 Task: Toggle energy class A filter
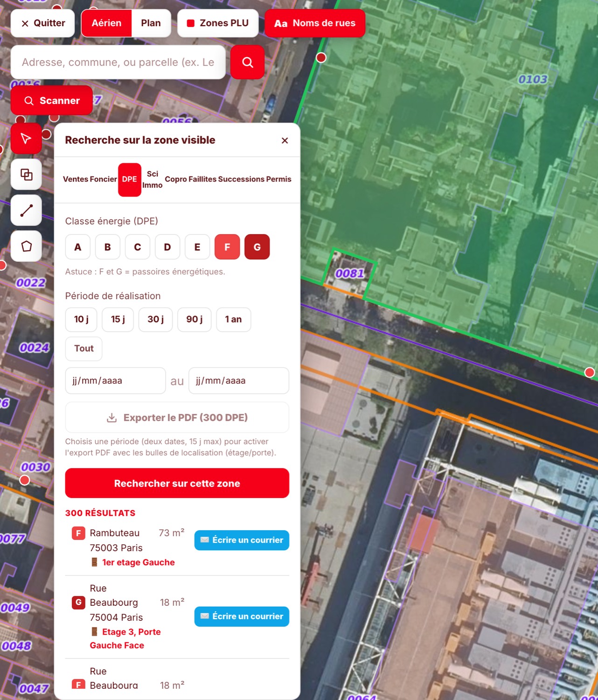tap(78, 247)
